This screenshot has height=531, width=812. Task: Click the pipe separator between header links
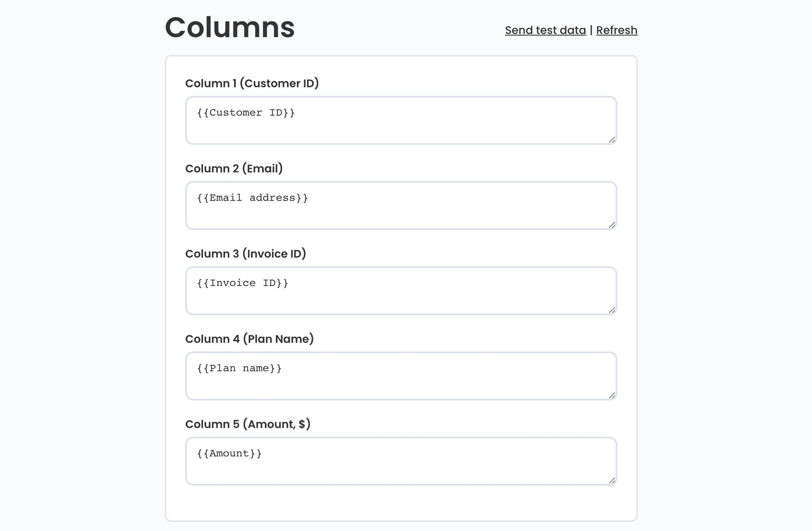[x=591, y=30]
